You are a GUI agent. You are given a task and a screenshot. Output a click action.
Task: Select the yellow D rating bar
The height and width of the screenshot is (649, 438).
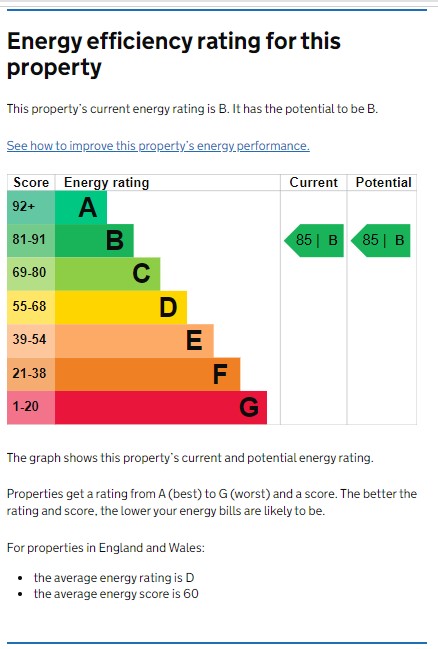tap(121, 307)
